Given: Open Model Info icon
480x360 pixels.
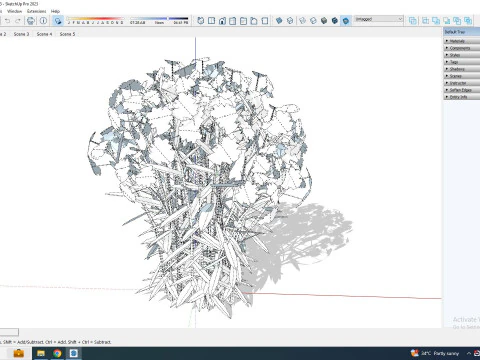Looking at the screenshot, I should [43, 21].
